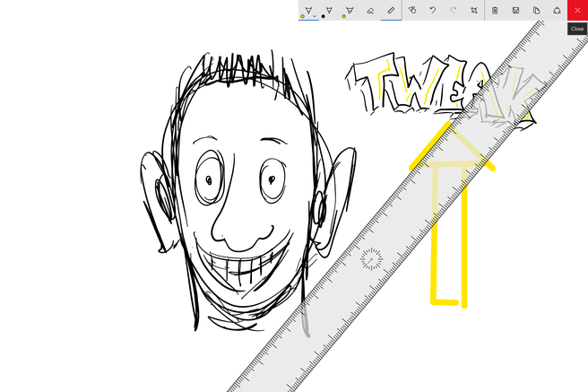This screenshot has height=392, width=588.
Task: Toggle the Ruler tool in the toolbar
Action: click(391, 11)
